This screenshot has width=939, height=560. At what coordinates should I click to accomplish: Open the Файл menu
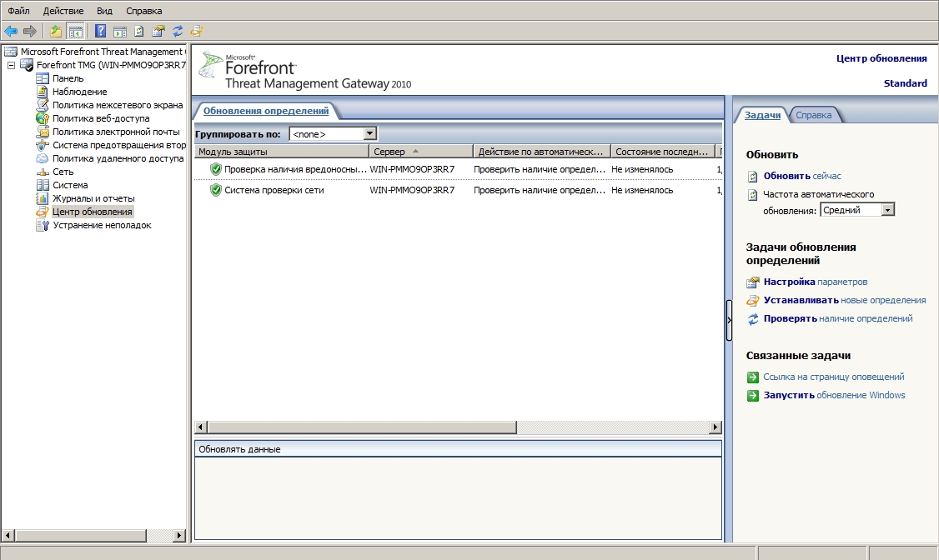pyautogui.click(x=18, y=11)
